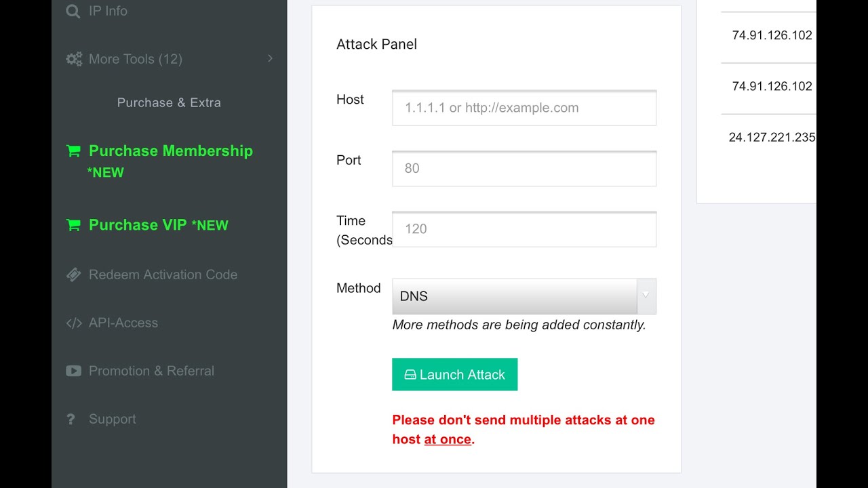Open the Purchase Membership menu item
This screenshot has width=868, height=488.
(171, 151)
